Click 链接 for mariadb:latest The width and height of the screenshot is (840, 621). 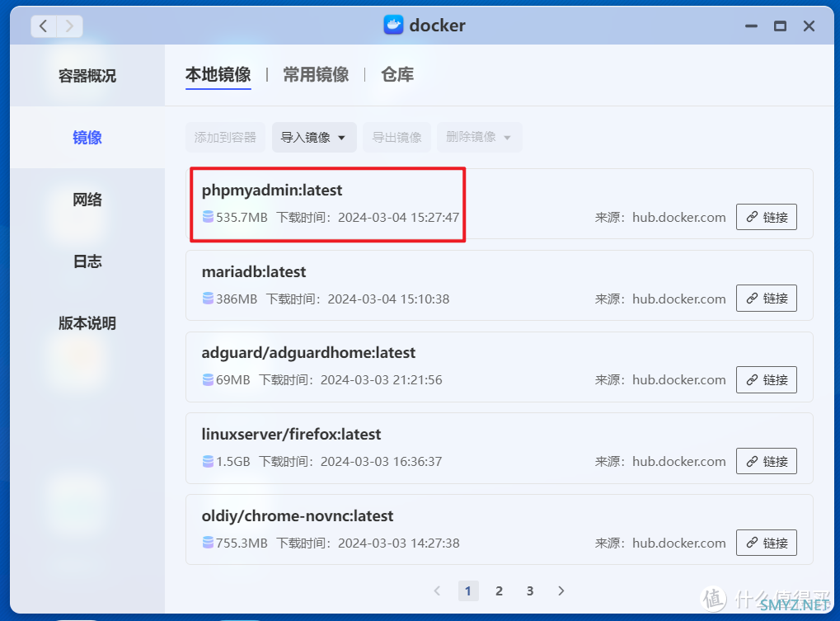tap(766, 298)
